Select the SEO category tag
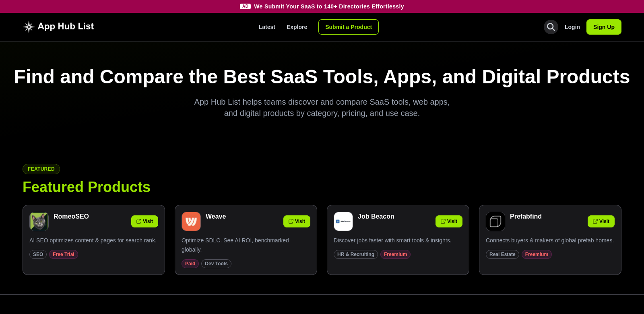The height and width of the screenshot is (314, 644). click(38, 254)
